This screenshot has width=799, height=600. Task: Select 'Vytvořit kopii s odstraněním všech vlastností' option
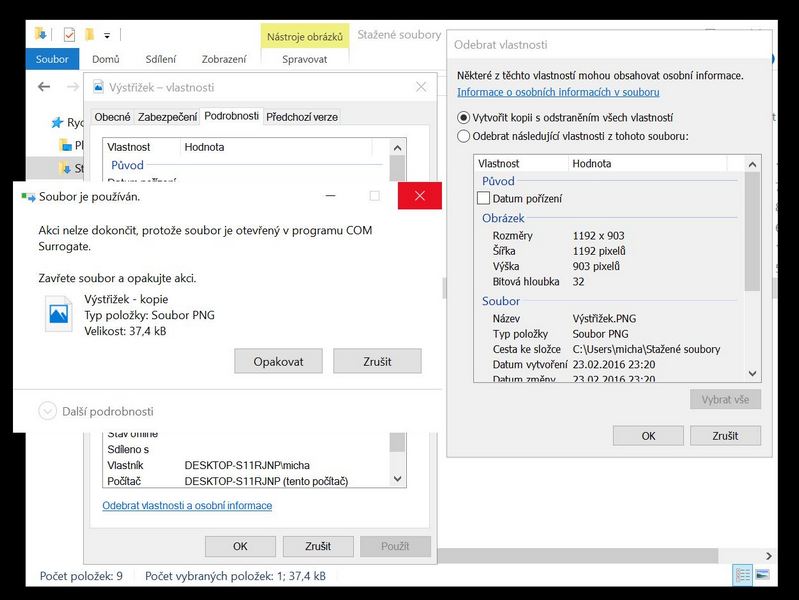(x=463, y=117)
